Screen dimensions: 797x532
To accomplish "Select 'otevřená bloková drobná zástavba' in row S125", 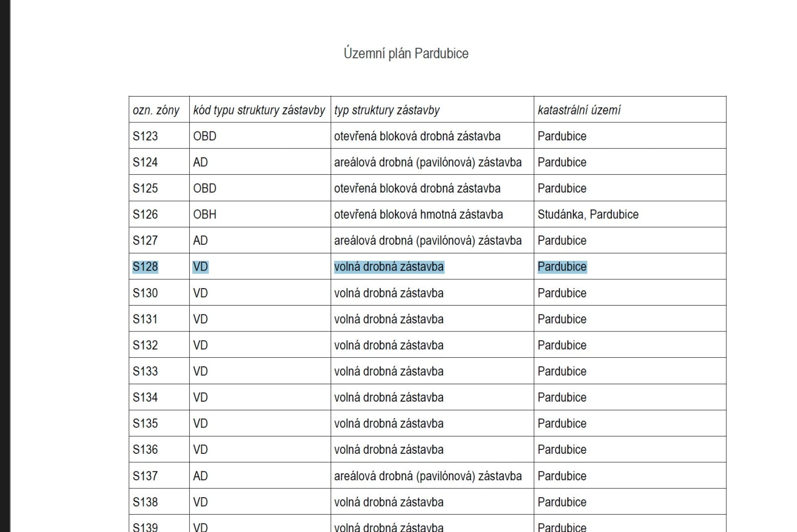I will (417, 188).
